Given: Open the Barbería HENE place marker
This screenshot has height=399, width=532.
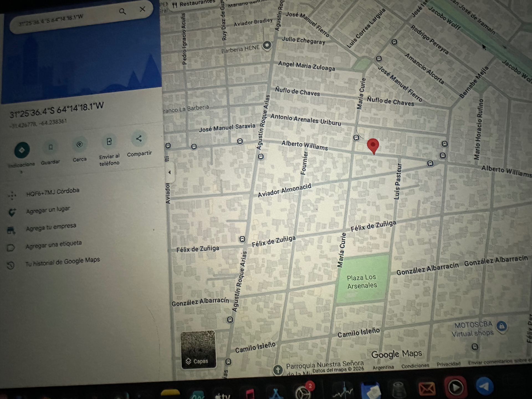Looking at the screenshot, I should tap(267, 45).
